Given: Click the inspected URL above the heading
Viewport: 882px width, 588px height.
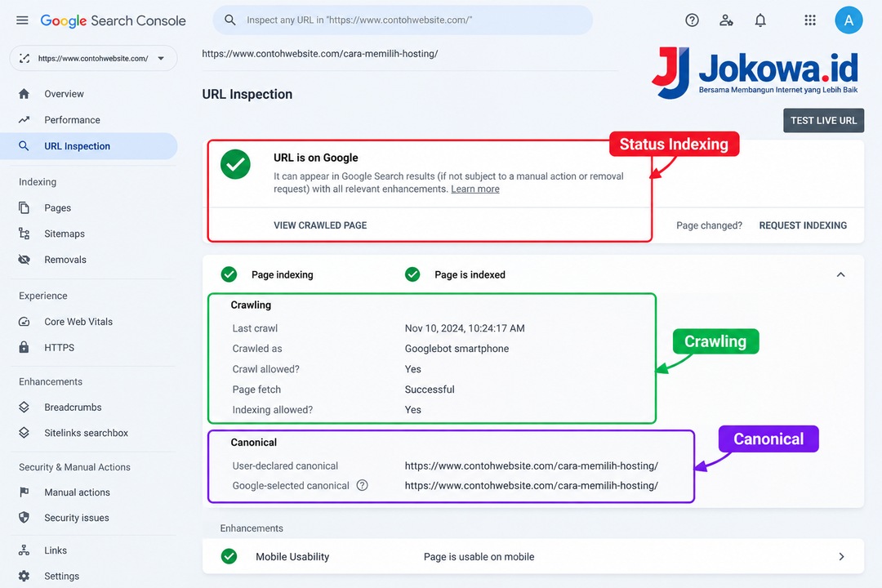Looking at the screenshot, I should click(319, 54).
